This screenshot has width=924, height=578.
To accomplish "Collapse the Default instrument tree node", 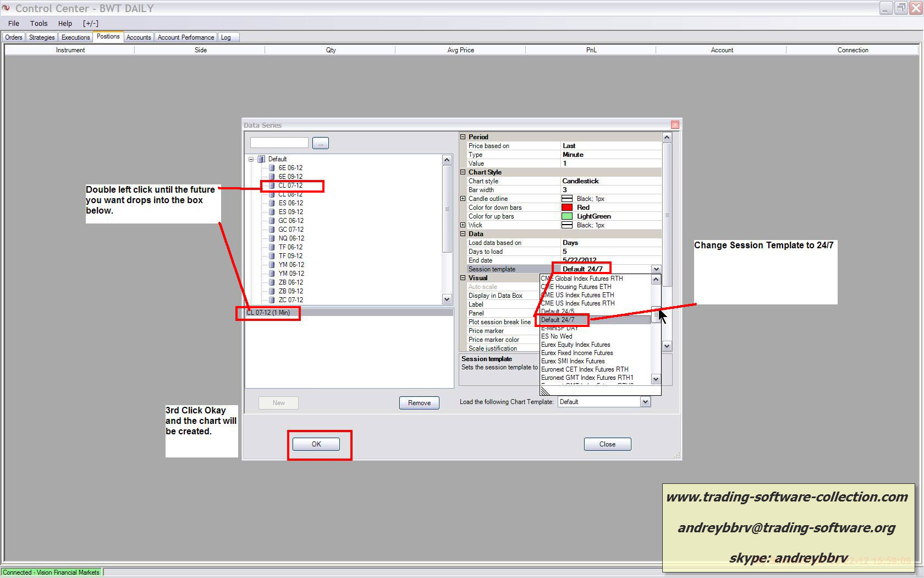I will click(x=251, y=159).
